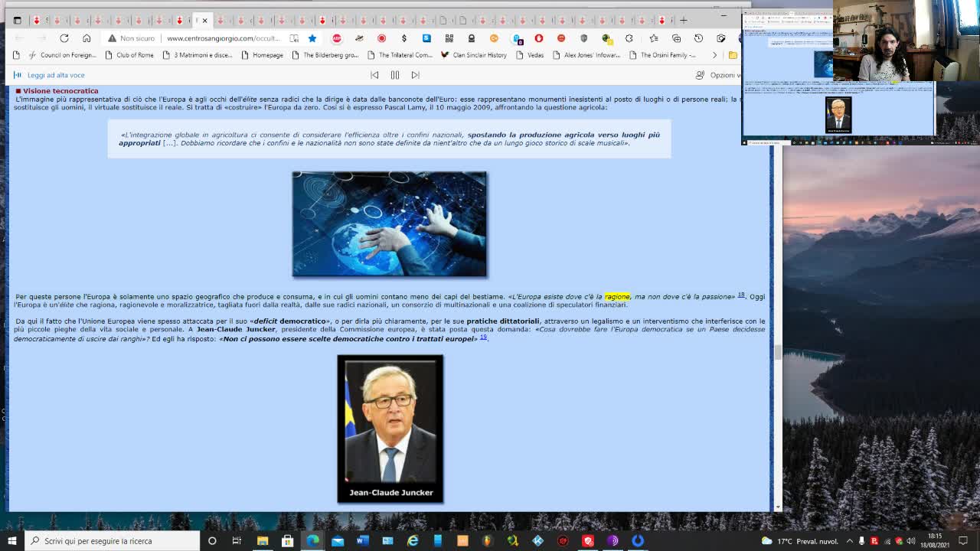Open notification center on taskbar
The width and height of the screenshot is (980, 551).
pyautogui.click(x=964, y=541)
